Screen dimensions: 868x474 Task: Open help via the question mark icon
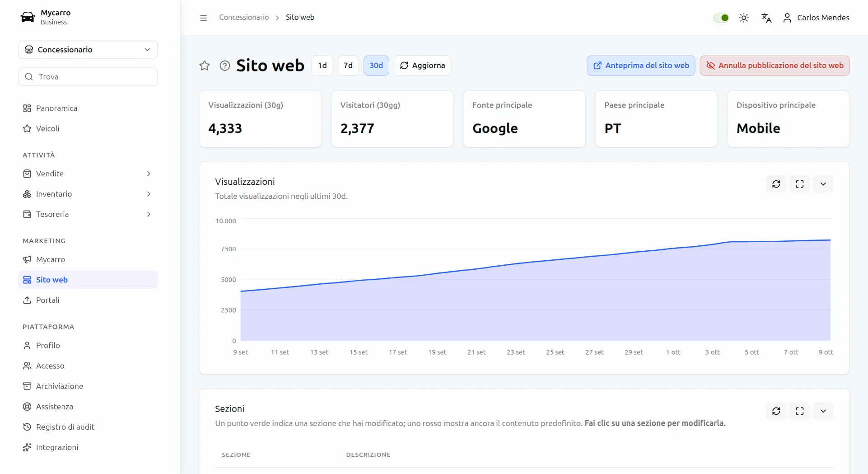pyautogui.click(x=225, y=66)
